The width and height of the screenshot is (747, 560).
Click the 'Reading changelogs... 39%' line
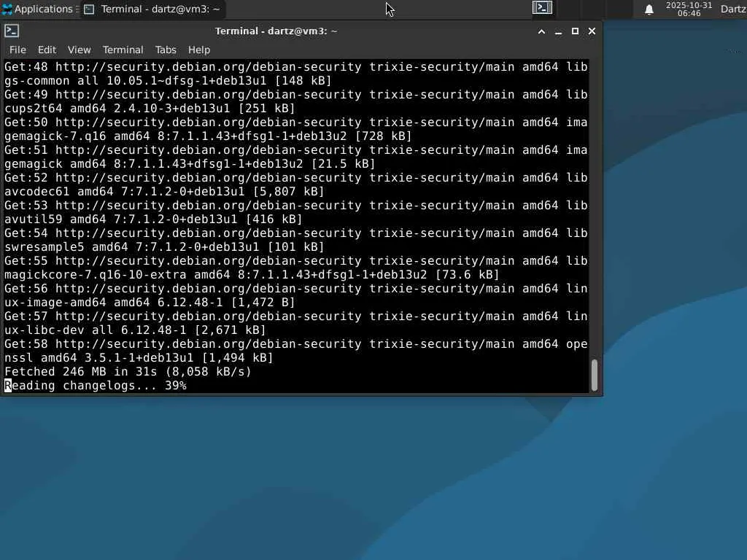point(96,385)
